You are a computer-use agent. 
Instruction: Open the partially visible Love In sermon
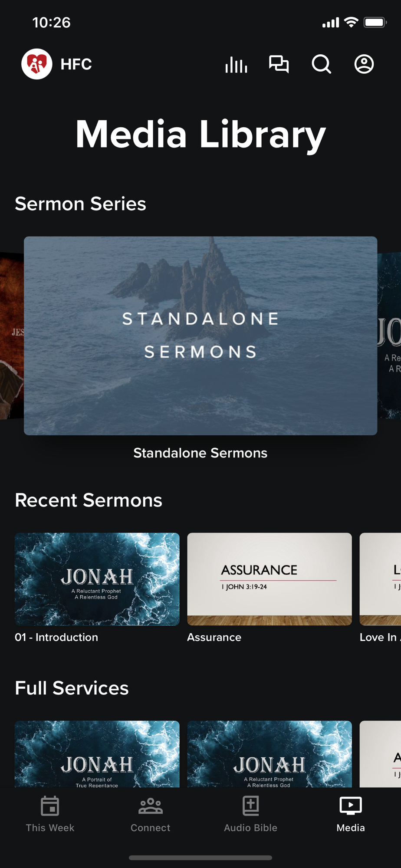click(381, 579)
